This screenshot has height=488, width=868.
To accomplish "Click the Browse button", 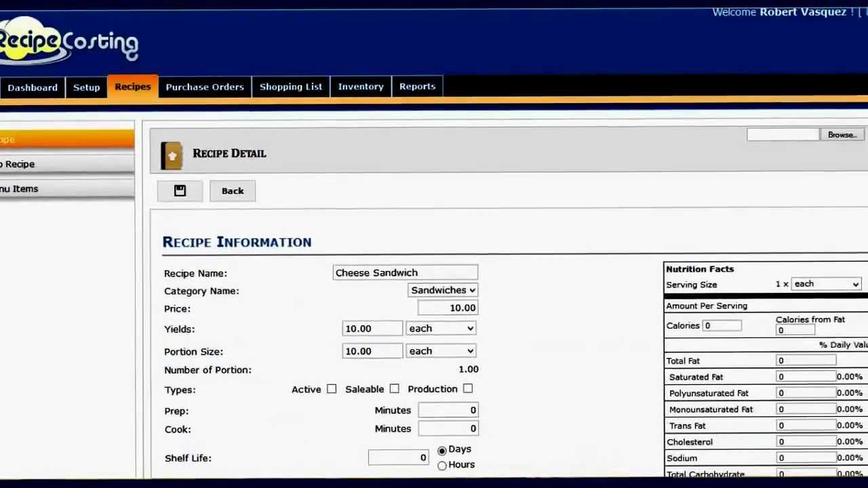I will coord(842,135).
